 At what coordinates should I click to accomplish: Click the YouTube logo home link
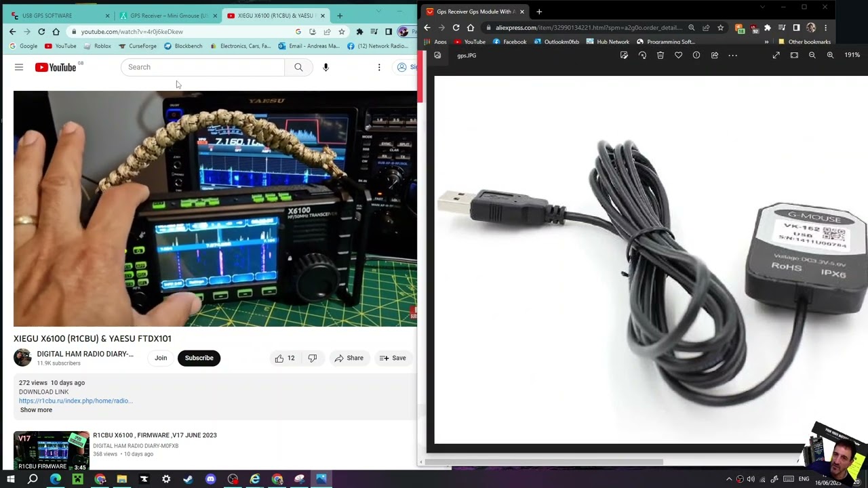56,67
